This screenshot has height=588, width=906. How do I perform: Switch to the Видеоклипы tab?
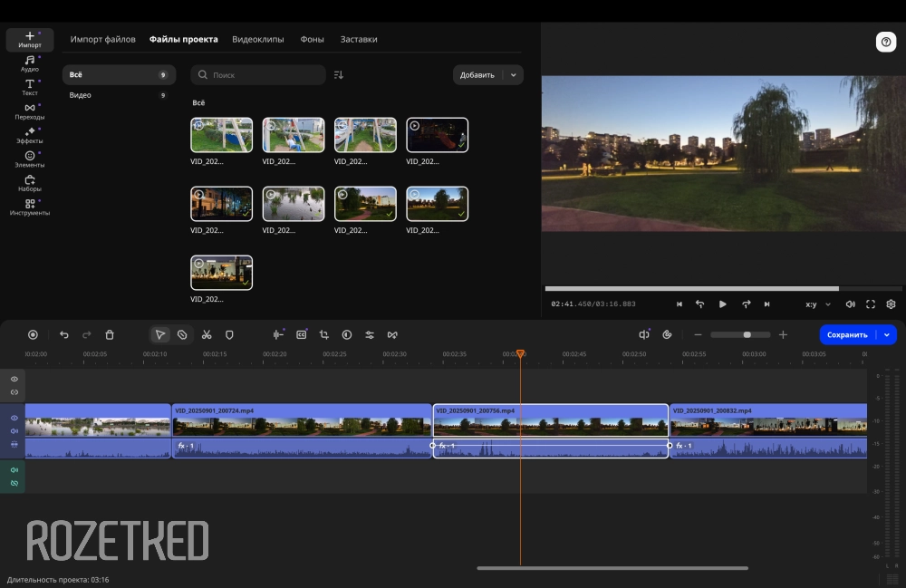tap(257, 40)
